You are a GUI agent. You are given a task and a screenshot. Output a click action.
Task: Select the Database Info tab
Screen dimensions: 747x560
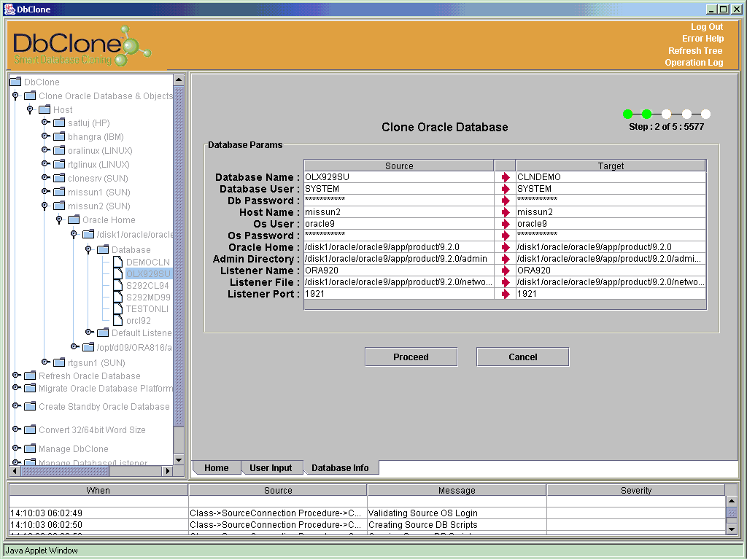click(x=340, y=468)
